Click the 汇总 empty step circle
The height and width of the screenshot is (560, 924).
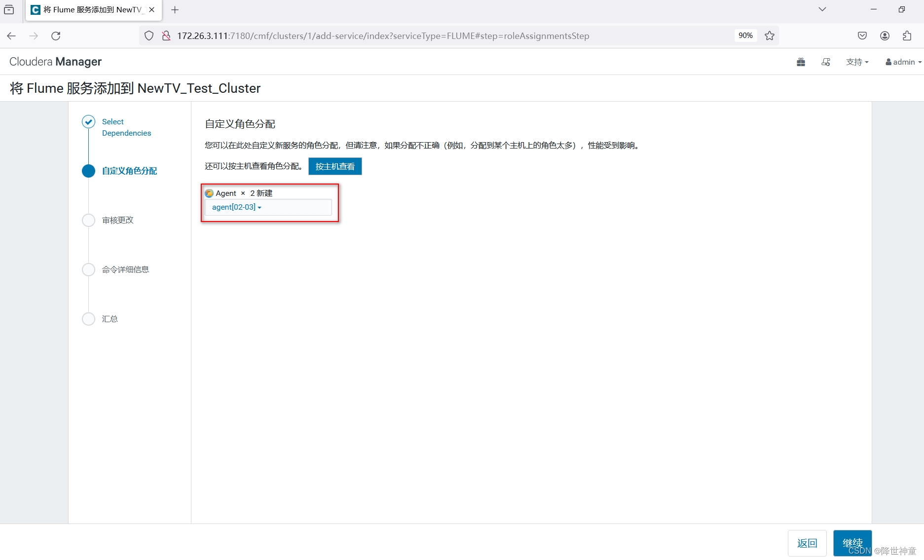coord(88,319)
